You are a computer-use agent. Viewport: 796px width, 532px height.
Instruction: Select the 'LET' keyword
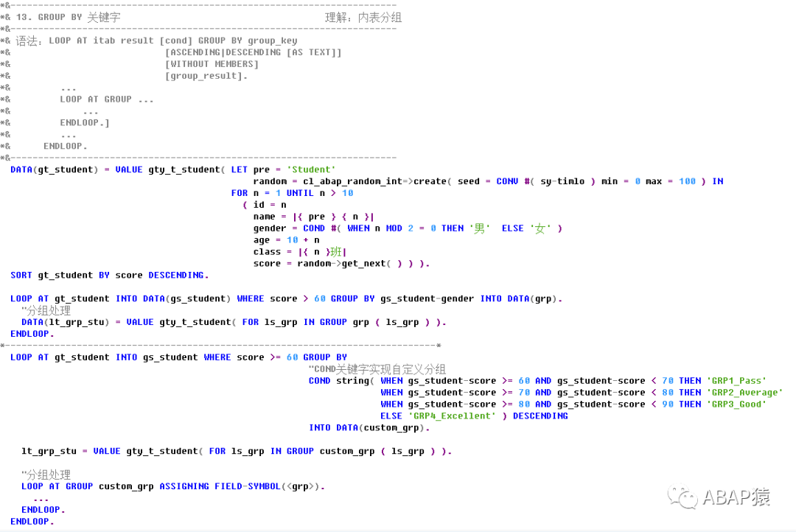pos(239,169)
